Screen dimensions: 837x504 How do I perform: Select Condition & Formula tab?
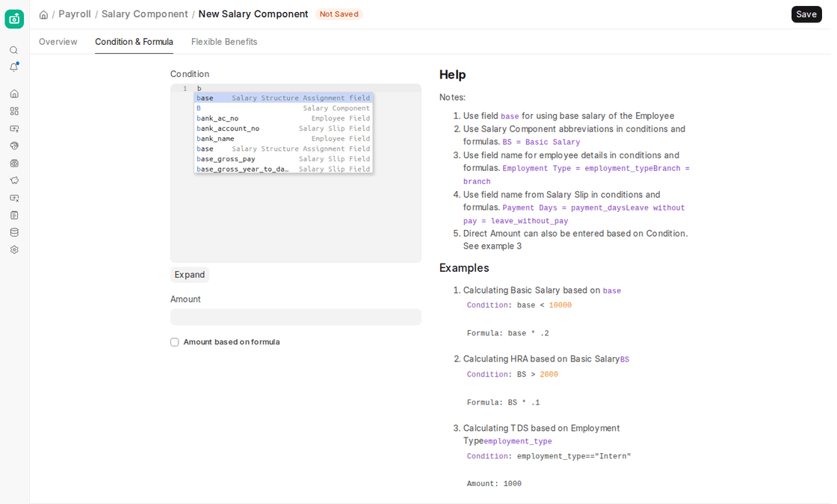[x=134, y=42]
